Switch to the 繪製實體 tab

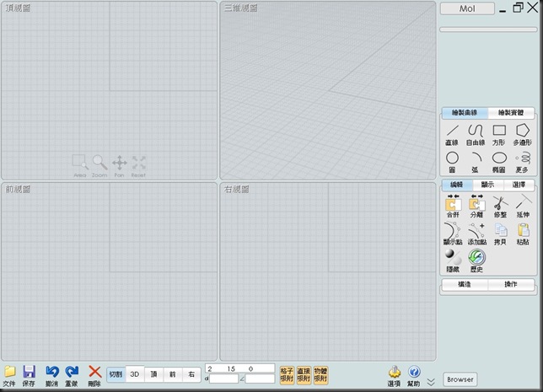pyautogui.click(x=511, y=113)
